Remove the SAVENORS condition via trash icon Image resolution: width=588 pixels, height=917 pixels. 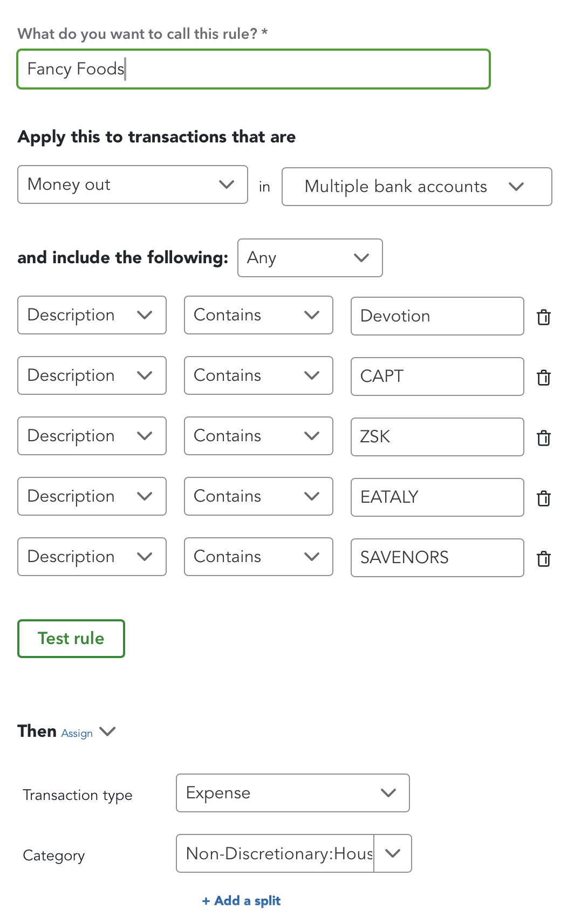544,559
